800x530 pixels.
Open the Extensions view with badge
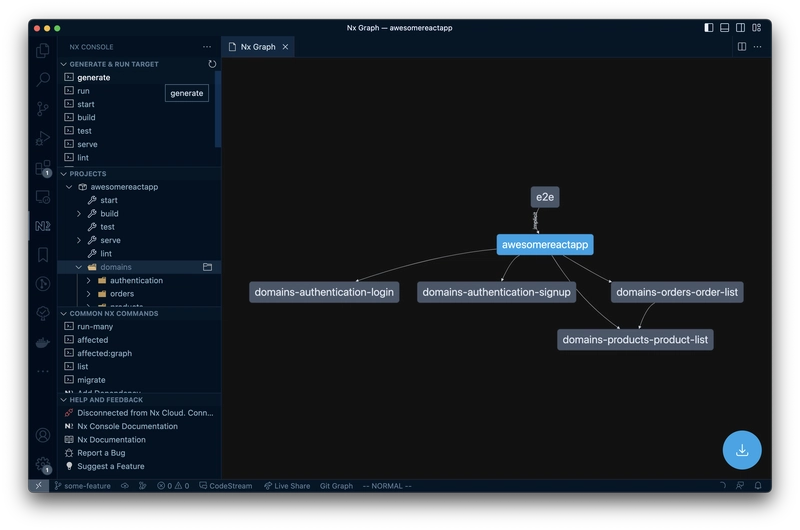tap(43, 168)
